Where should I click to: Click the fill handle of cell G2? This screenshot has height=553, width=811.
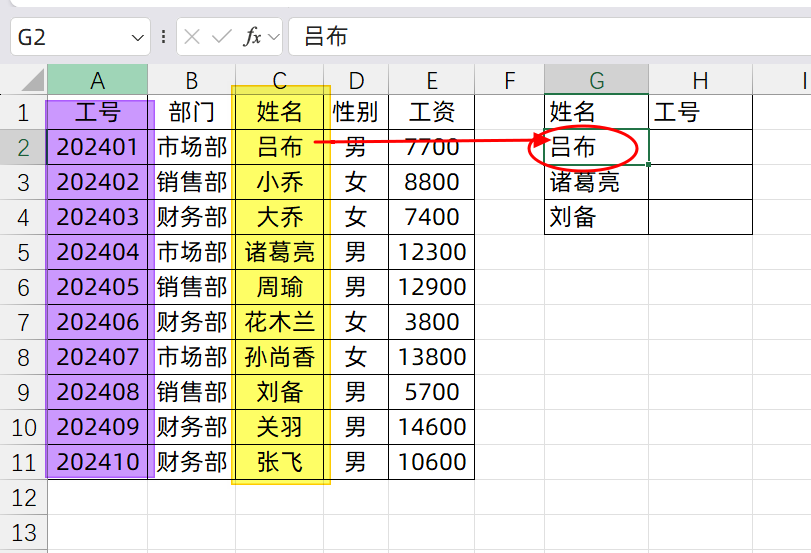coord(649,165)
